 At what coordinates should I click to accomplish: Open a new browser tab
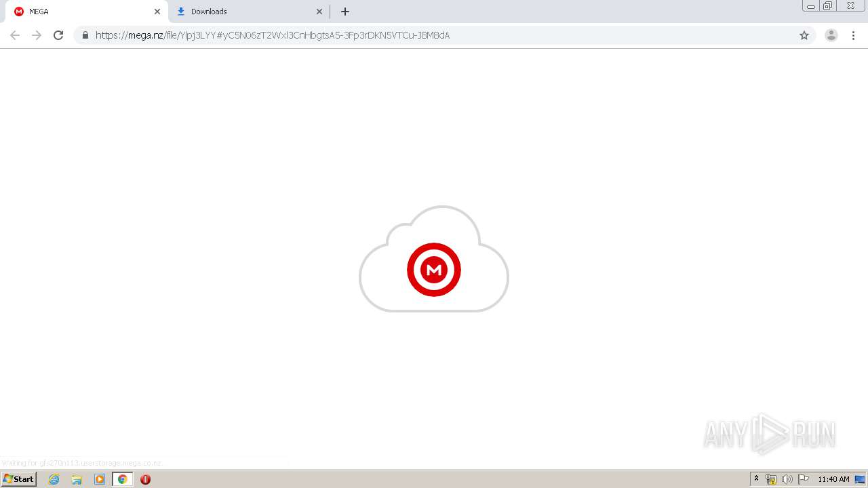(345, 12)
